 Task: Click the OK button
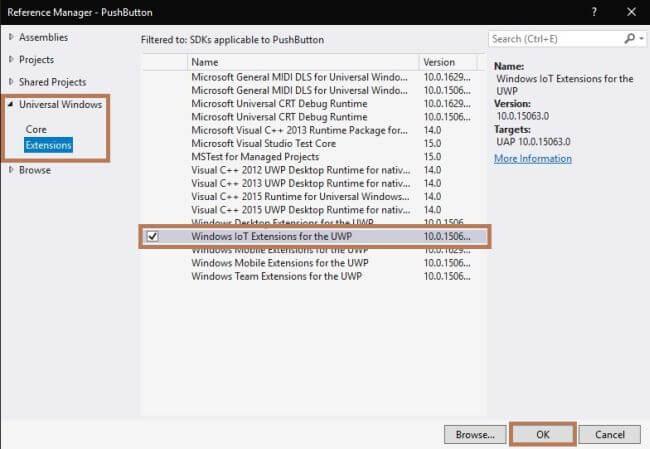click(x=543, y=434)
